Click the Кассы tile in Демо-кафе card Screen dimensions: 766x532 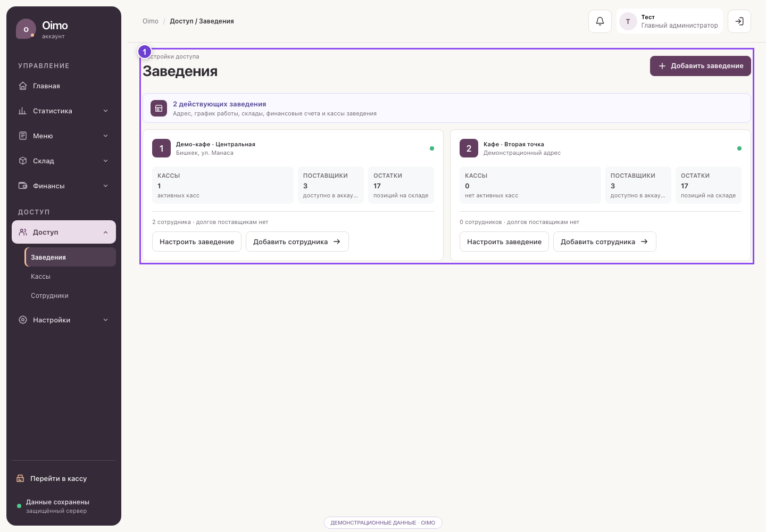pyautogui.click(x=223, y=185)
